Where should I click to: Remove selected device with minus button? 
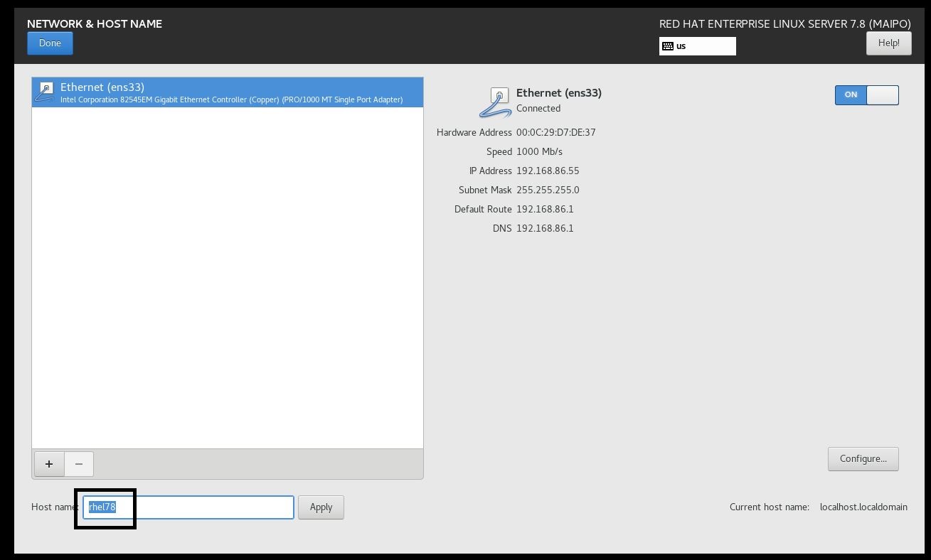click(79, 464)
